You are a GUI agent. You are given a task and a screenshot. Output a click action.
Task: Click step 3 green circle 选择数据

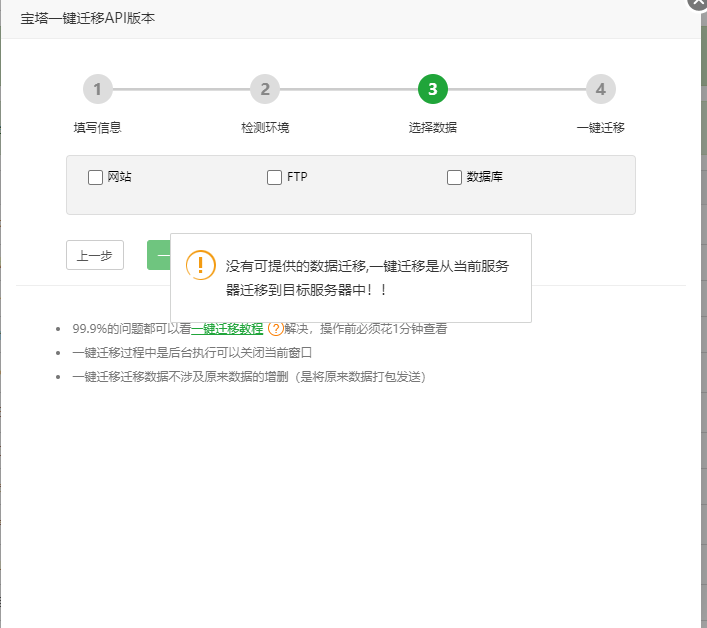click(433, 89)
